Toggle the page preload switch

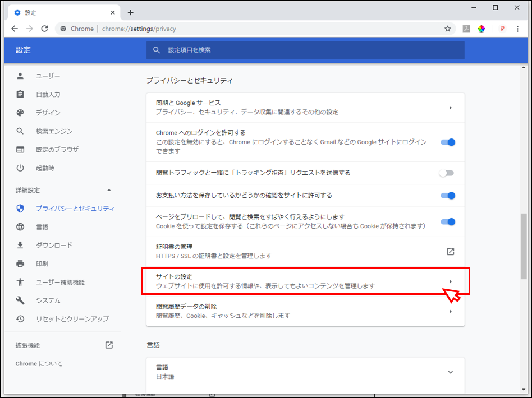click(x=447, y=222)
